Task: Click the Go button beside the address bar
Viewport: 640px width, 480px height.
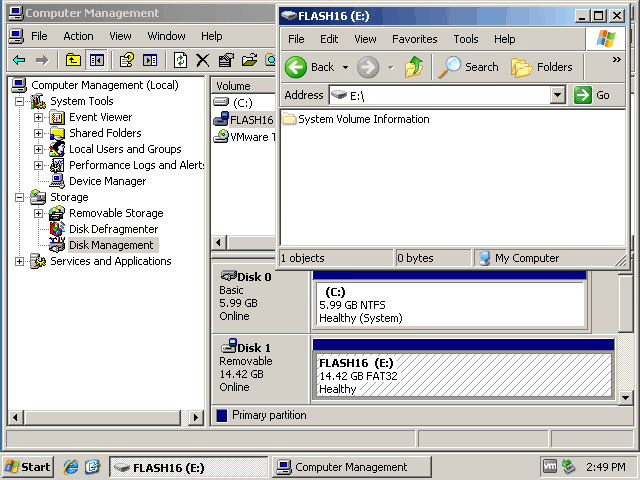Action: pyautogui.click(x=592, y=95)
